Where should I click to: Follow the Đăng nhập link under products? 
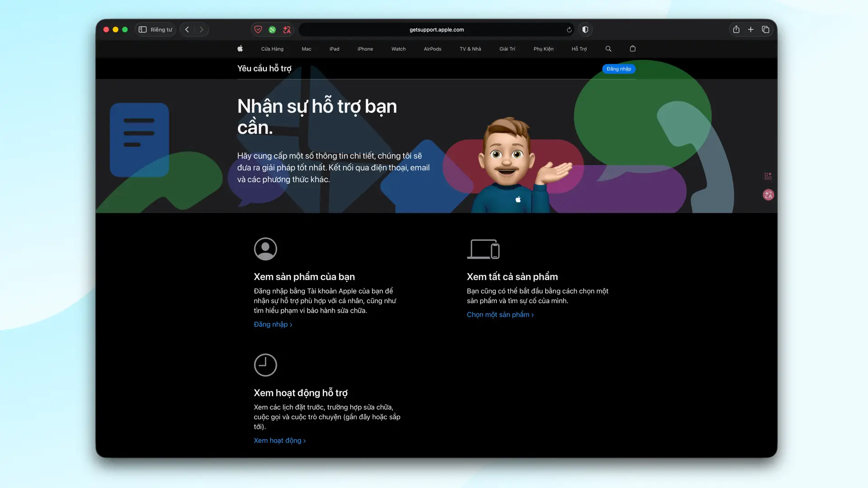coord(273,324)
